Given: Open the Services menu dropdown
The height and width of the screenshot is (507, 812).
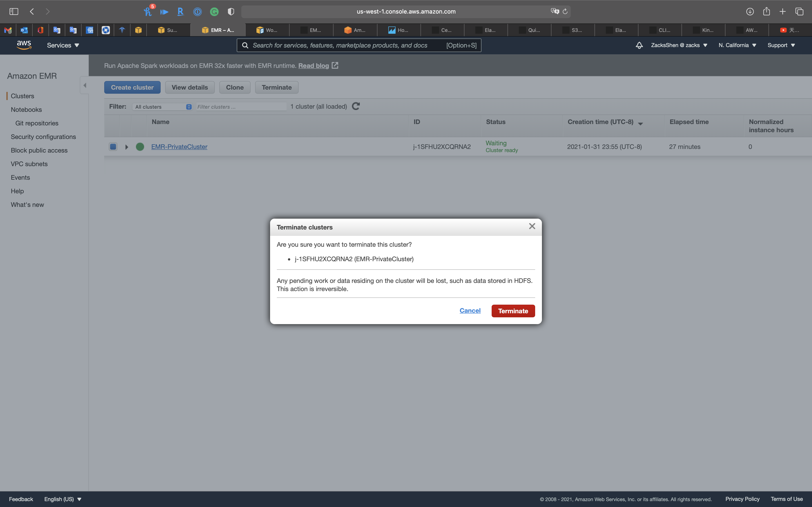Looking at the screenshot, I should click(63, 45).
